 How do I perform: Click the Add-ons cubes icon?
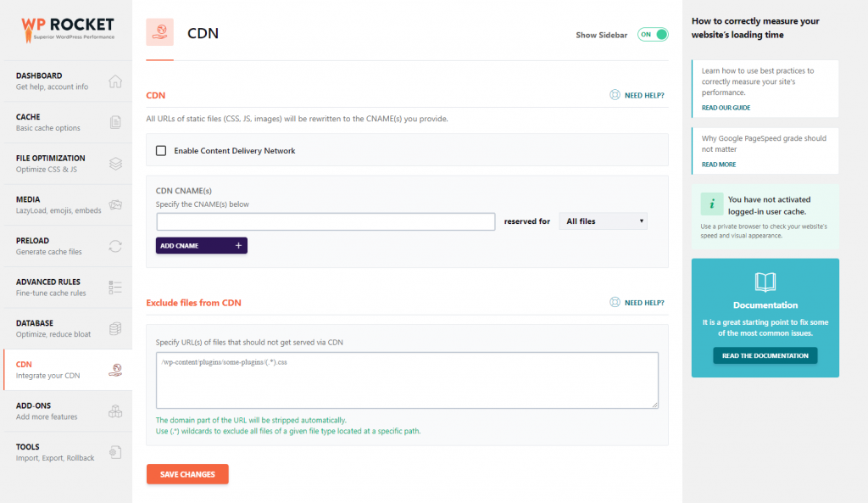pyautogui.click(x=115, y=411)
